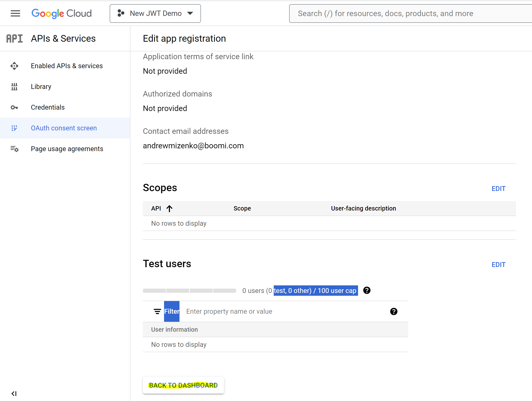Navigate to Credentials in the sidebar
The width and height of the screenshot is (532, 401).
click(x=48, y=107)
